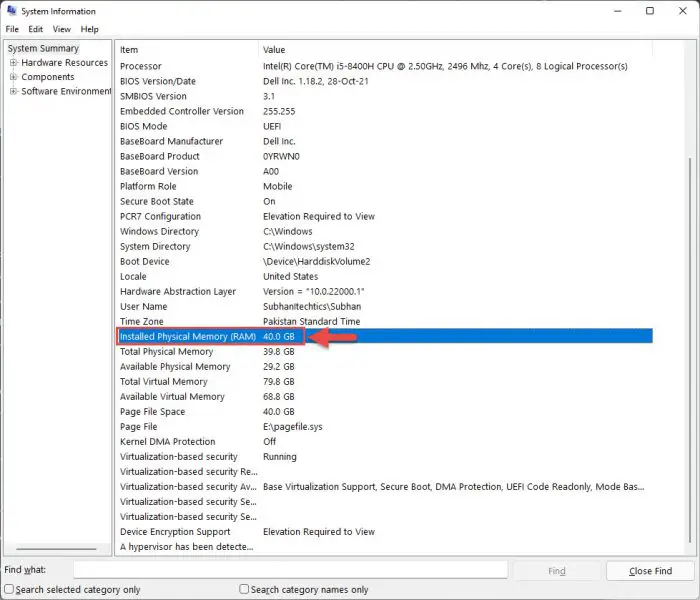The width and height of the screenshot is (700, 600).
Task: Open the View menu
Action: point(61,29)
